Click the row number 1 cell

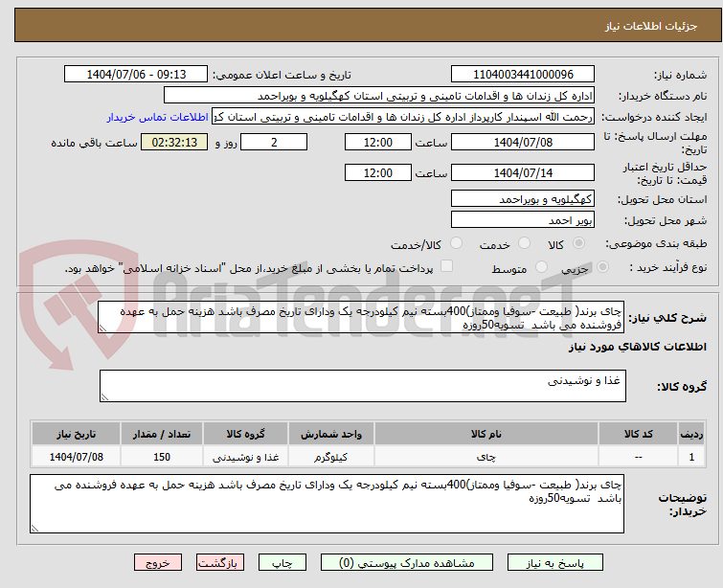691,457
